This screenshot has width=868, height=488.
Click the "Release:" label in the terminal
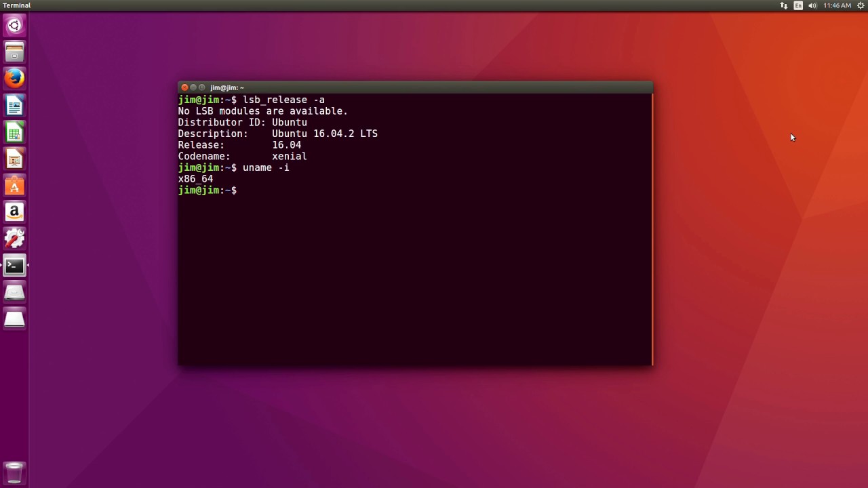click(201, 145)
